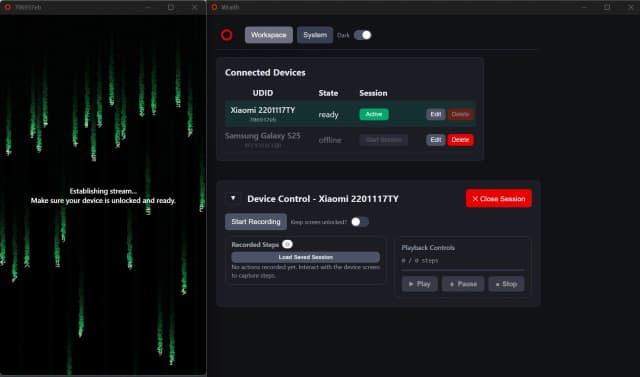The image size is (640, 377).
Task: Maximize the device stream window
Action: click(171, 7)
